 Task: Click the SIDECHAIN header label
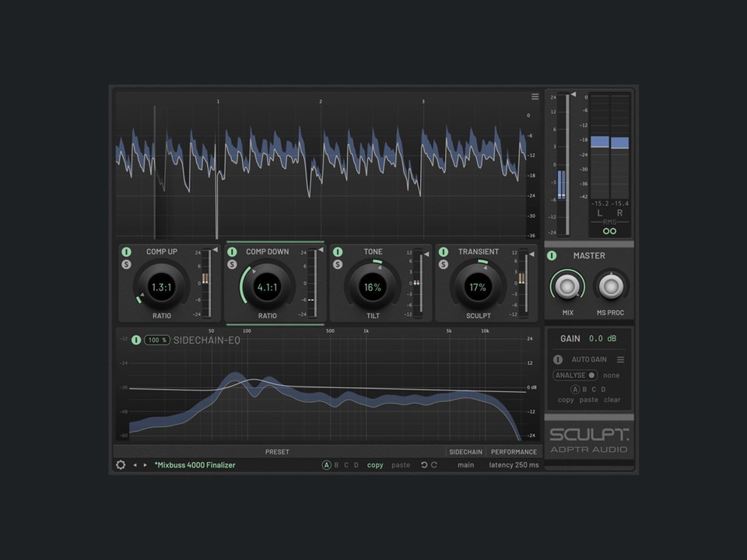click(x=465, y=451)
